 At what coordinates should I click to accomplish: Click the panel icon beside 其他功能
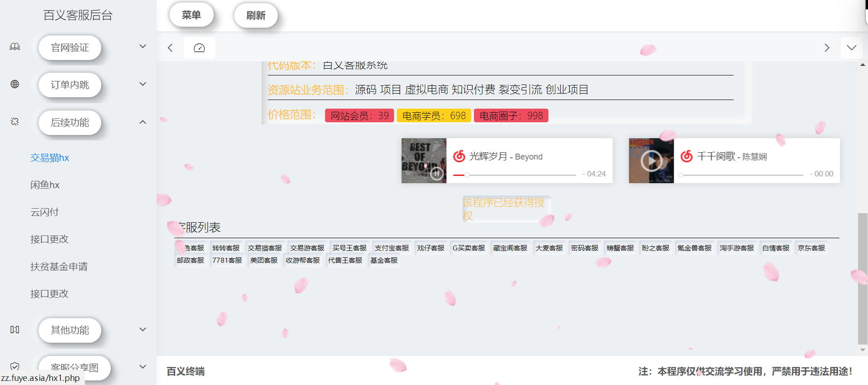(x=15, y=330)
